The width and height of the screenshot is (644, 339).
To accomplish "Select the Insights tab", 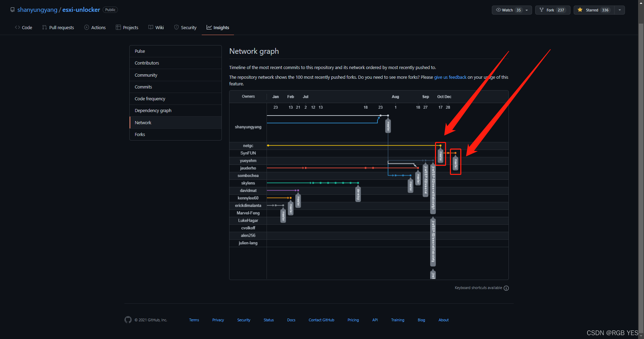I will click(x=218, y=27).
